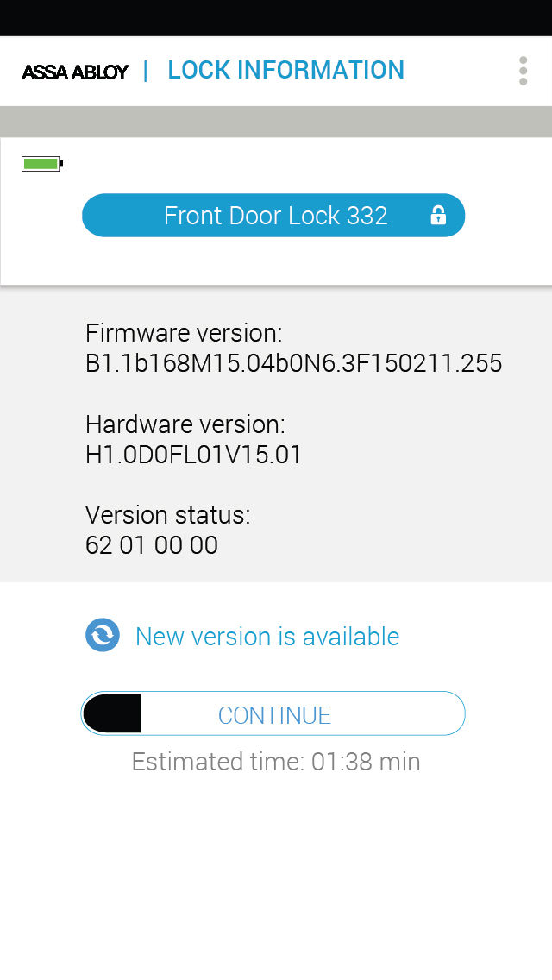Tap the circular update refresh icon
The image size is (552, 980).
103,635
